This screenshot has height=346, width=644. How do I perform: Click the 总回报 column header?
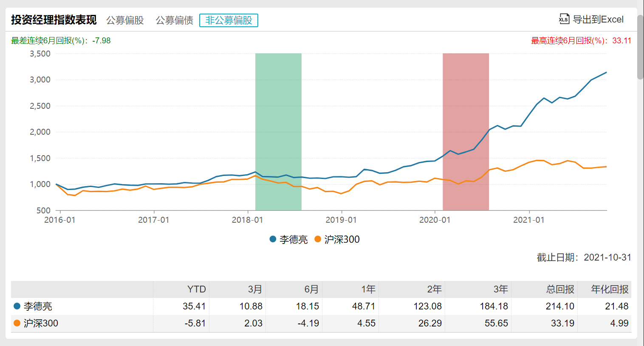[x=560, y=289]
